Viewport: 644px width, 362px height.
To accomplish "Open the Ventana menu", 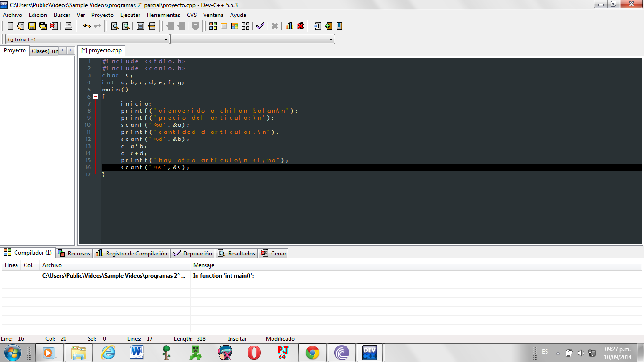I will [x=213, y=15].
